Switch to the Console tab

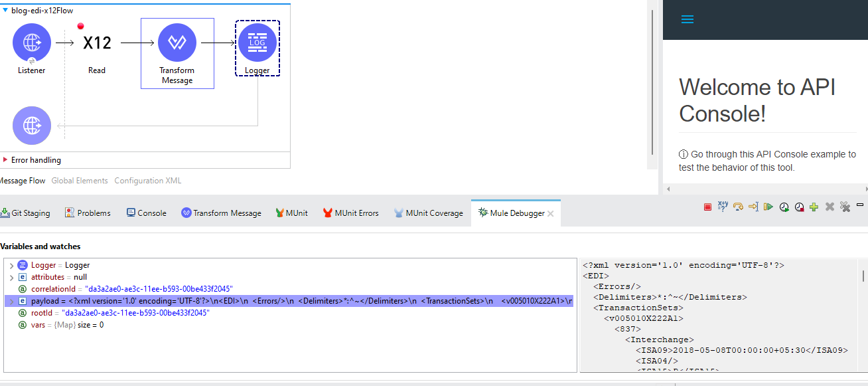[146, 213]
